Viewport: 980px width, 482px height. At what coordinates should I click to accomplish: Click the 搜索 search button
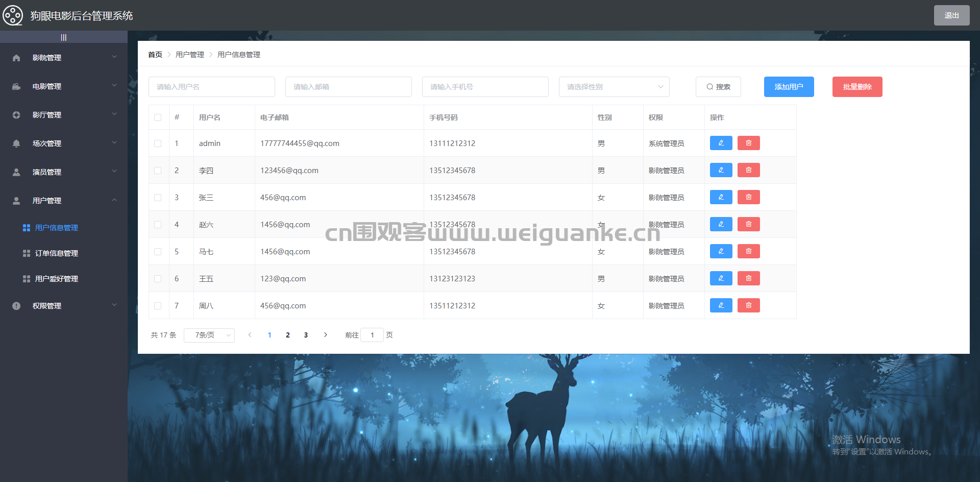pyautogui.click(x=718, y=87)
